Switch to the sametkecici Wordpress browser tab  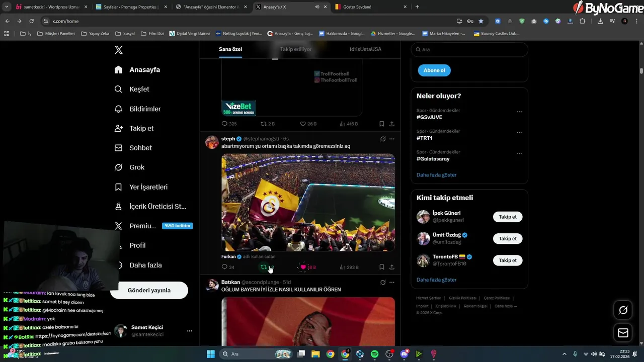click(50, 7)
